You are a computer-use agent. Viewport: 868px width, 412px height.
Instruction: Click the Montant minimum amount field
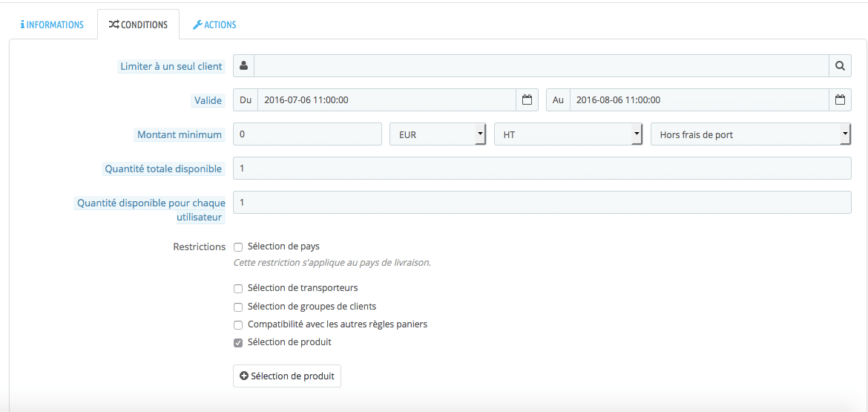coord(307,134)
